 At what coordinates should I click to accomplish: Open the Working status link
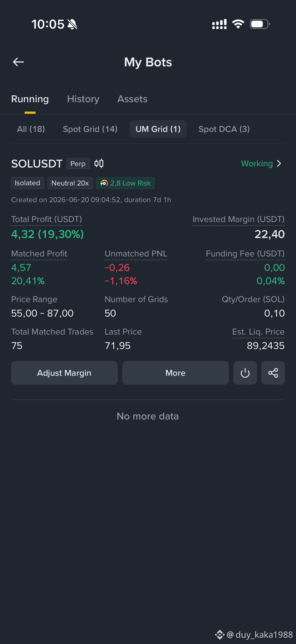[x=257, y=163]
